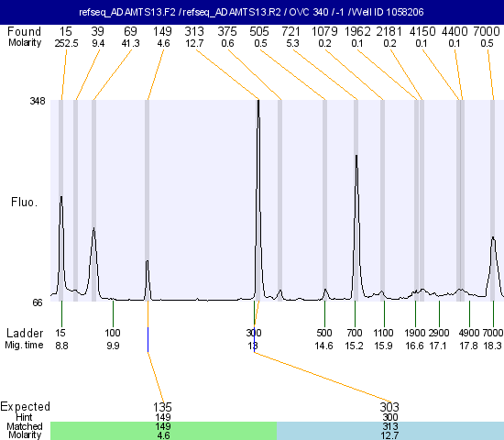This screenshot has height=440, width=504.
Task: Click Found value 7000 in top row
Action: (x=487, y=31)
